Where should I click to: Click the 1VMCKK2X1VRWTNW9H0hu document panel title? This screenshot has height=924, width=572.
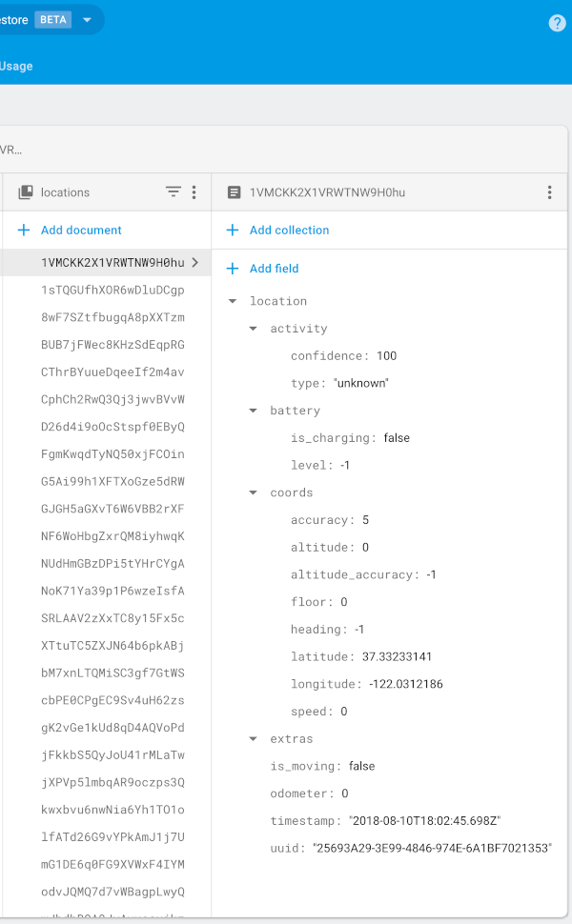[x=327, y=192]
